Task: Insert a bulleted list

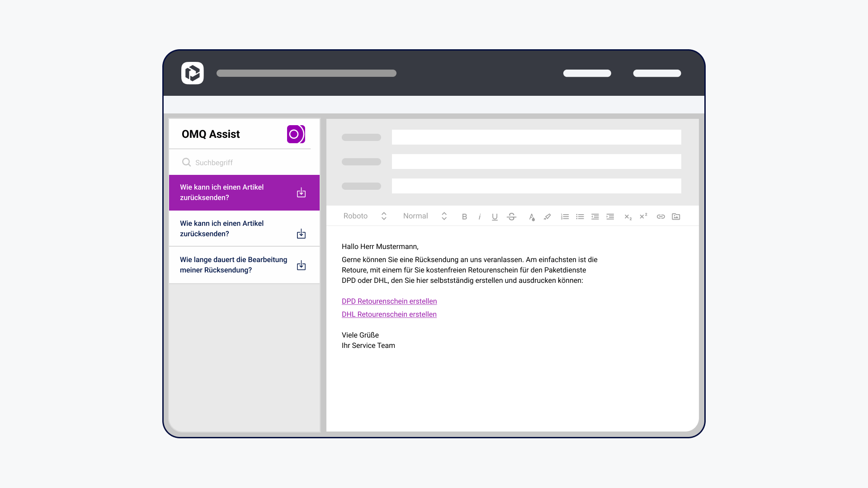Action: (580, 216)
